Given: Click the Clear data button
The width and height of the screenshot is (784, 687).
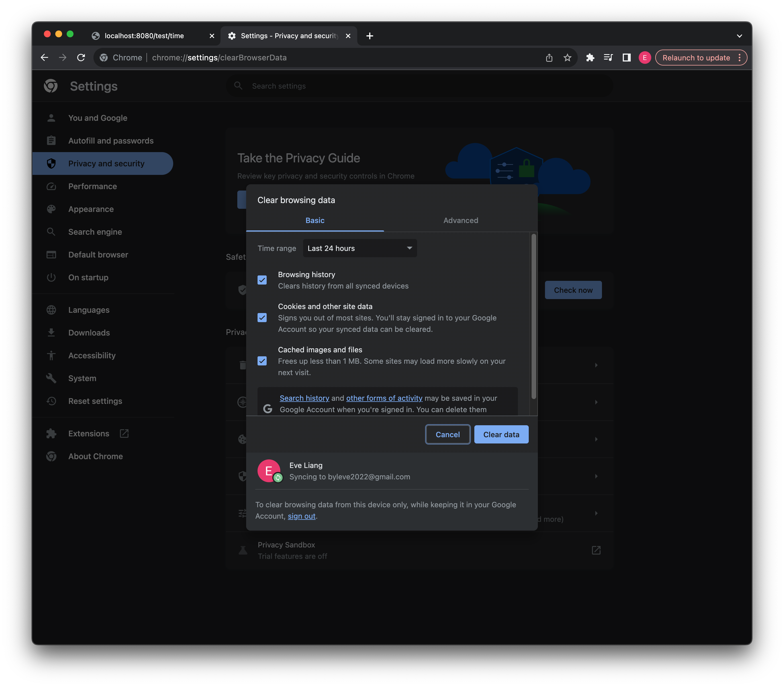Looking at the screenshot, I should click(501, 434).
